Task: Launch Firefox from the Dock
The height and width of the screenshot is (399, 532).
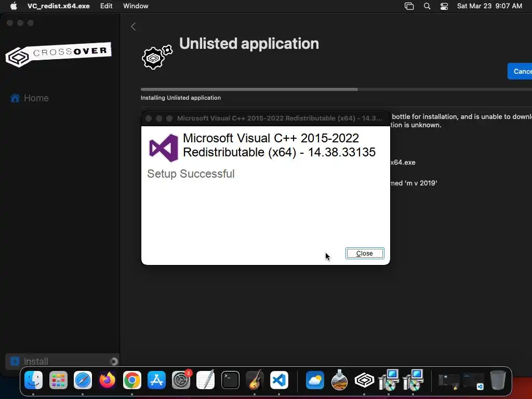Action: (x=107, y=380)
